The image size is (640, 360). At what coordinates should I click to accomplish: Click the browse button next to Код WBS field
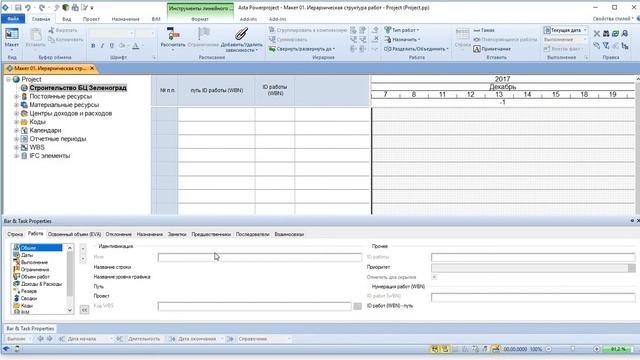(357, 306)
